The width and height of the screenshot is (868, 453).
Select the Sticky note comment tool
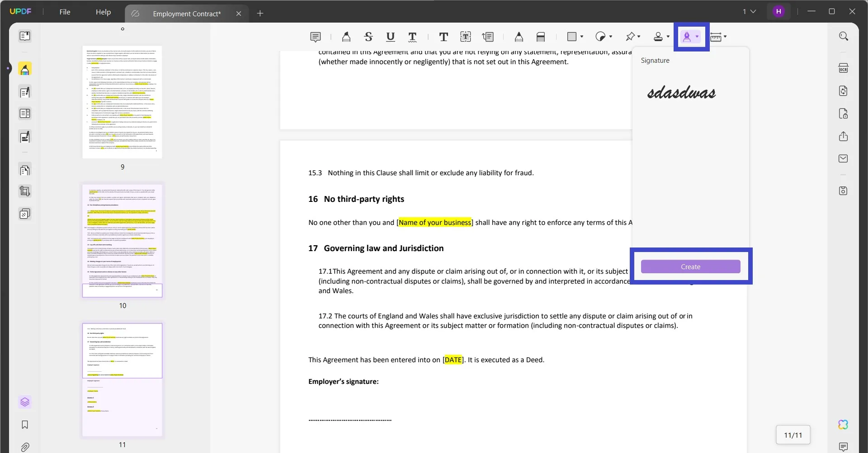click(x=316, y=37)
